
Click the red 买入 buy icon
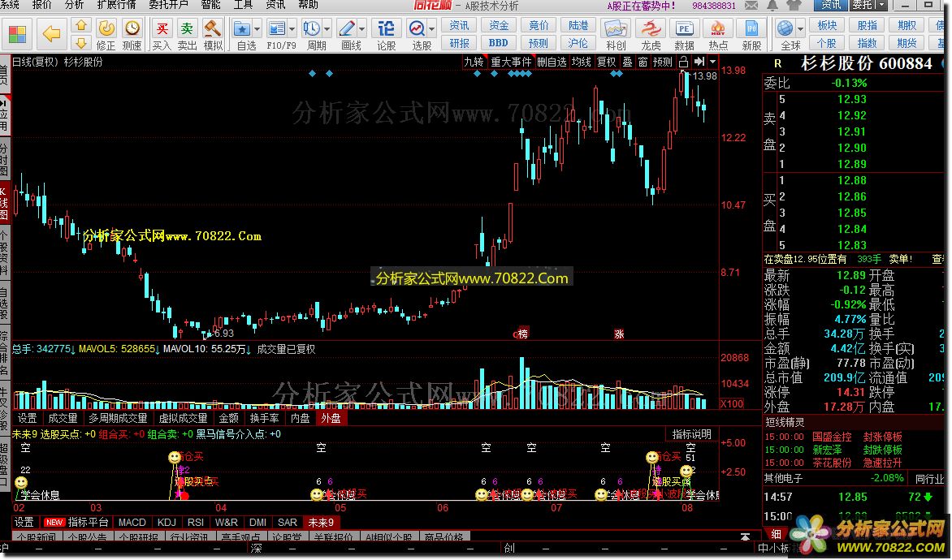pyautogui.click(x=162, y=28)
